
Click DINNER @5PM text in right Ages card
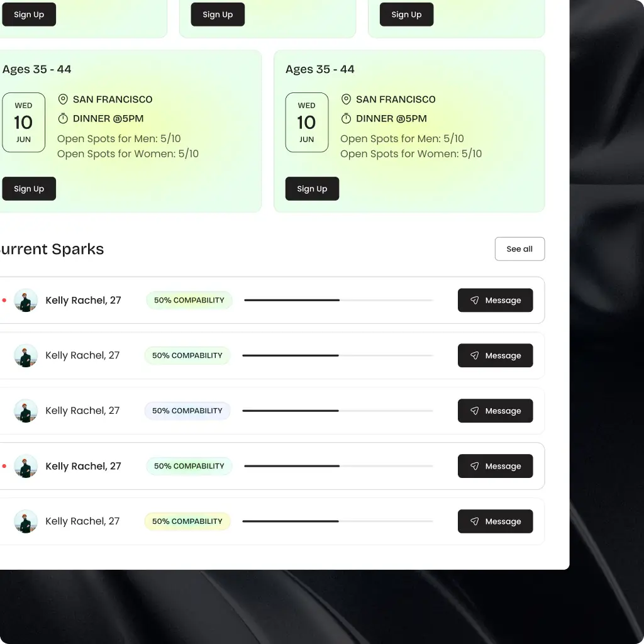coord(391,119)
